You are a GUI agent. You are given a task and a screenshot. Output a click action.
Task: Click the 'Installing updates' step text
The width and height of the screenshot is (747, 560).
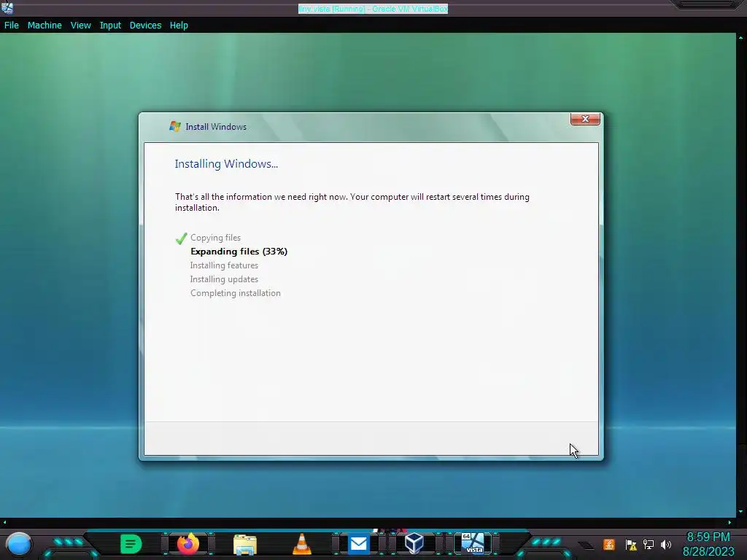point(224,279)
